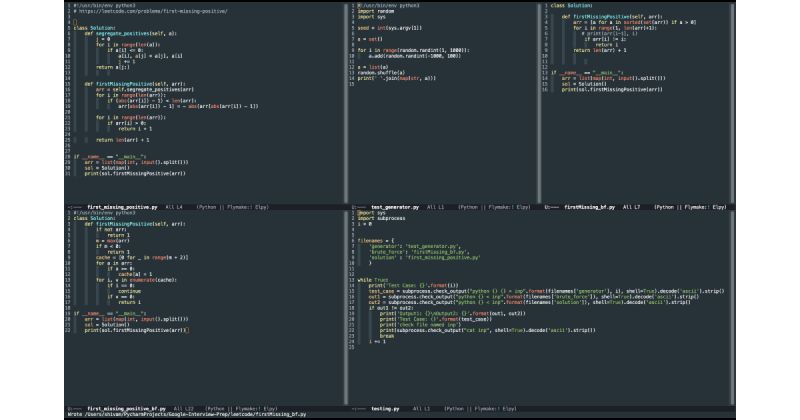
Task: Click the line 'if not arr:'
Action: 110,230
